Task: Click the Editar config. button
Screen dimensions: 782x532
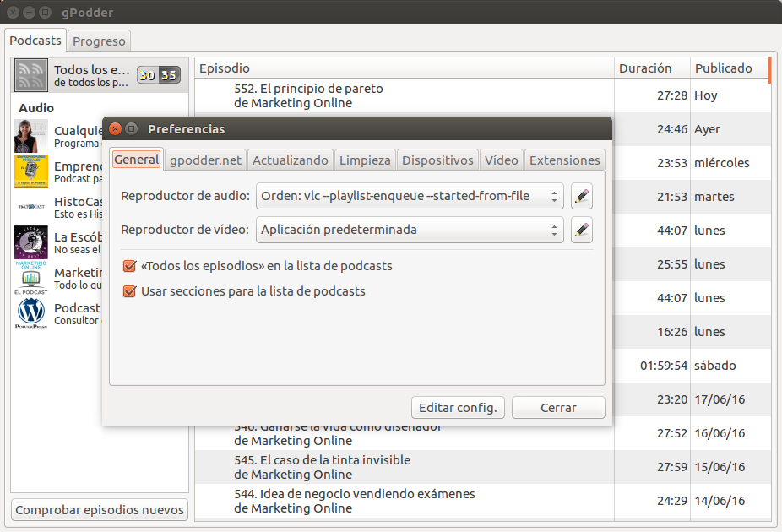Action: (458, 408)
